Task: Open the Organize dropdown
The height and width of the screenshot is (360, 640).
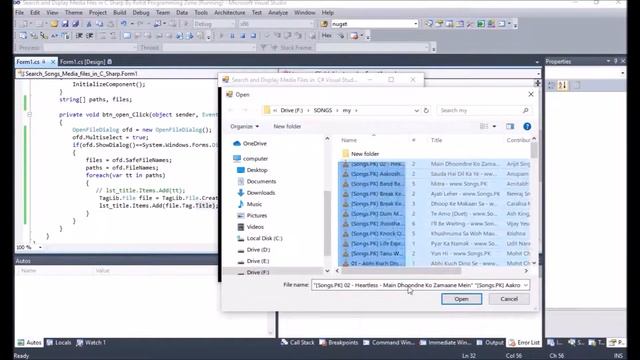Action: click(x=244, y=127)
